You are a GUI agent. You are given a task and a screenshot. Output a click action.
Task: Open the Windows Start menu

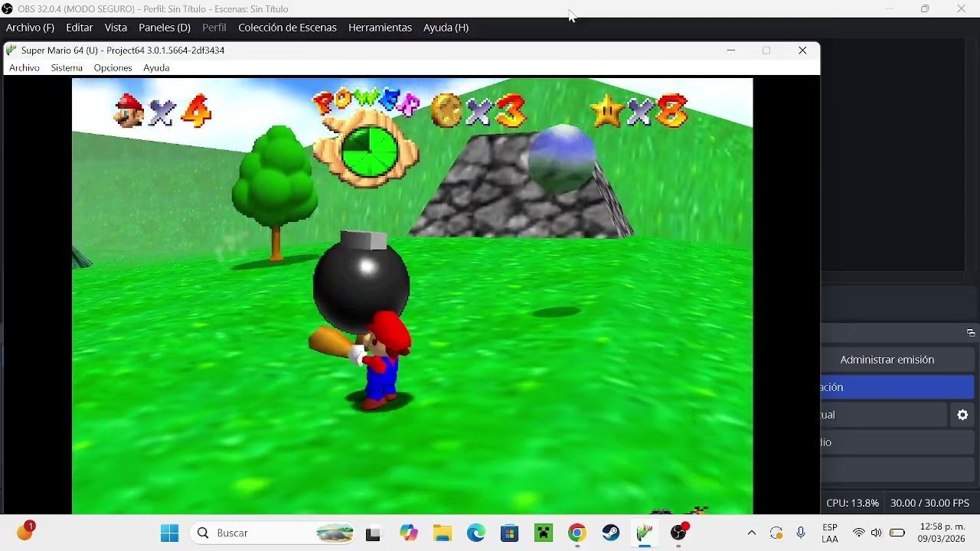169,533
